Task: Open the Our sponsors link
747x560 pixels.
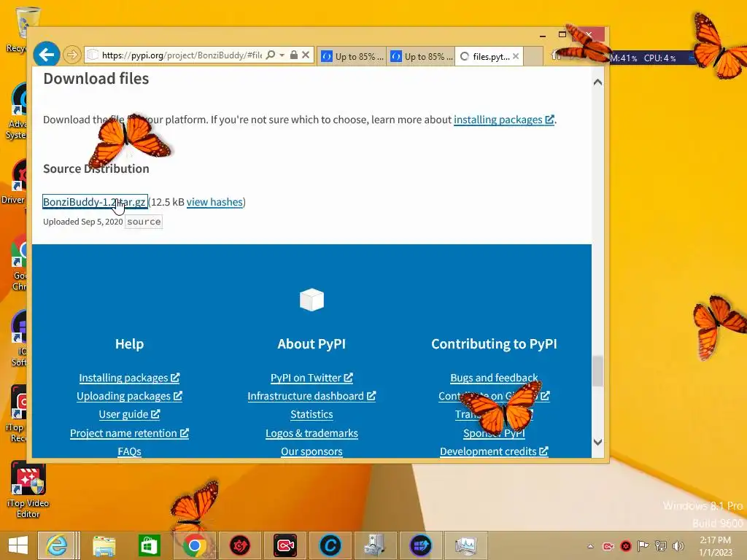Action: pos(311,451)
